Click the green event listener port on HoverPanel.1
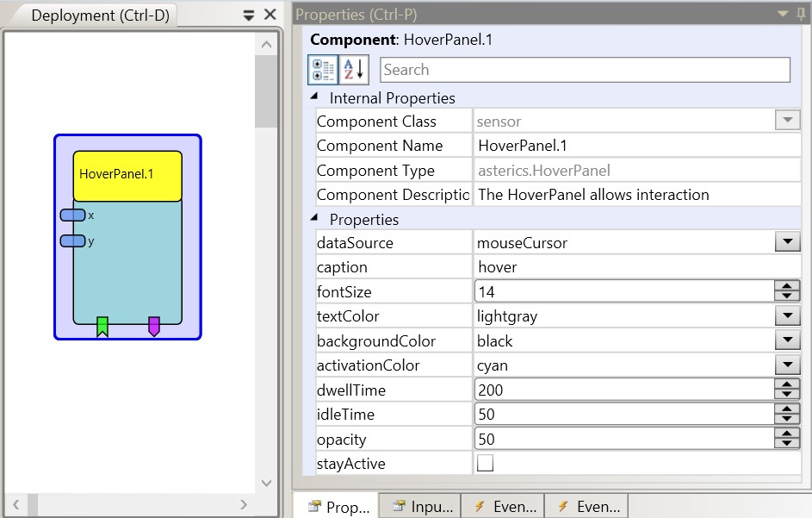 point(102,326)
